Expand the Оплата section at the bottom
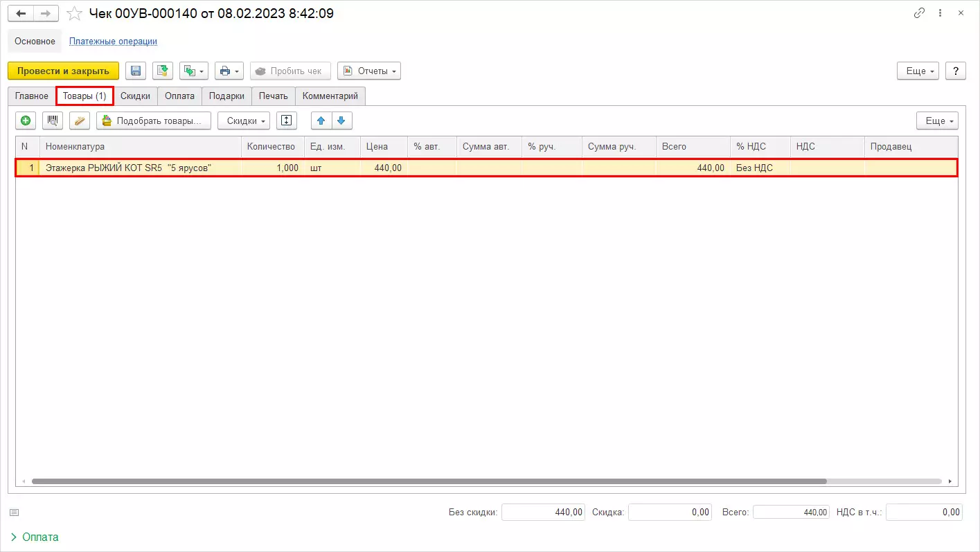This screenshot has height=552, width=980. click(35, 537)
